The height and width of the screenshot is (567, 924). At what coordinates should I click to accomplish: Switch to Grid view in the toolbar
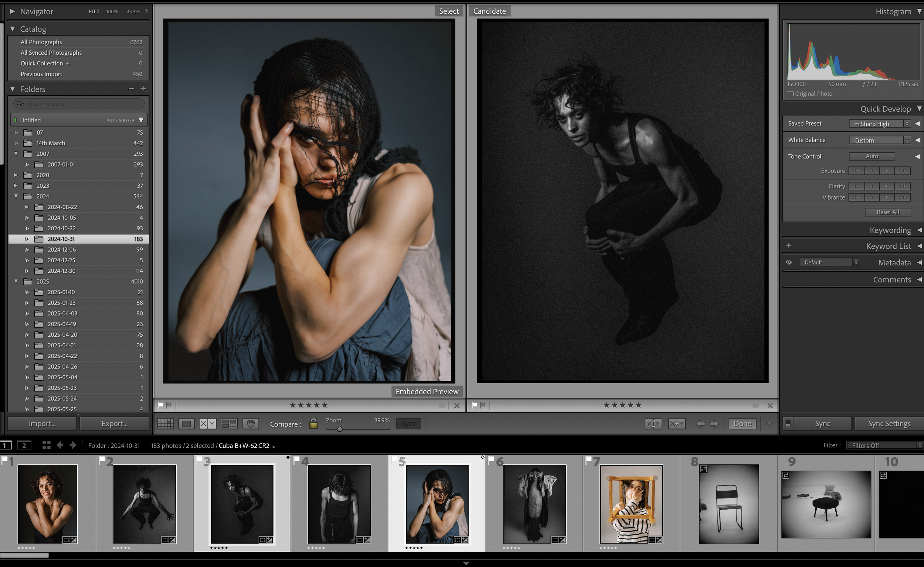pos(165,424)
